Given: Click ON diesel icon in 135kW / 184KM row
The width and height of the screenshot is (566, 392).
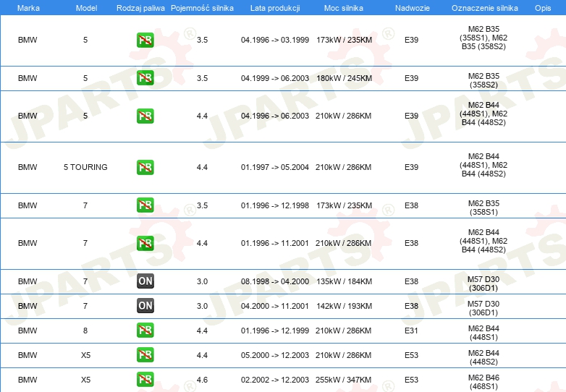Looking at the screenshot, I should (145, 281).
